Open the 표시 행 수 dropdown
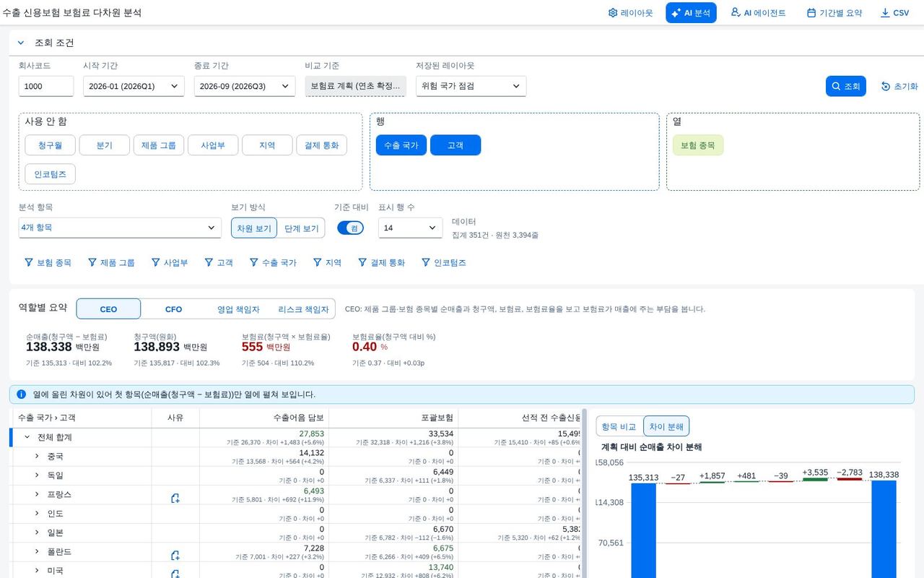 (x=411, y=228)
